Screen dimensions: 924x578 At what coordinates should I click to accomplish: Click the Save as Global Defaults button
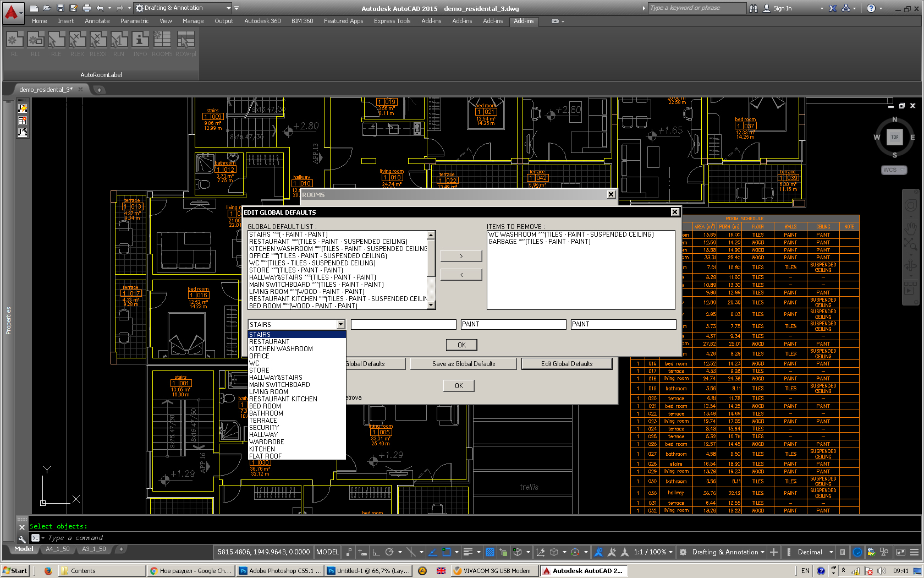tap(463, 364)
